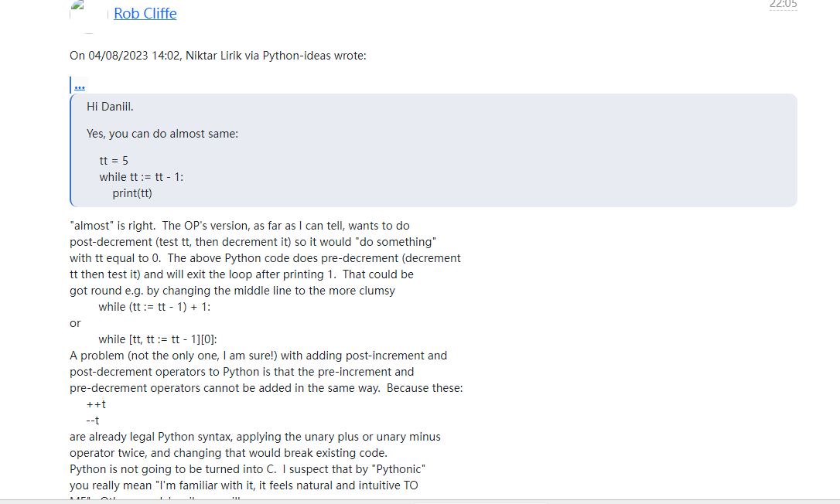Click 'Yes, you can do almost same:' text
Image resolution: width=840 pixels, height=504 pixels.
162,134
